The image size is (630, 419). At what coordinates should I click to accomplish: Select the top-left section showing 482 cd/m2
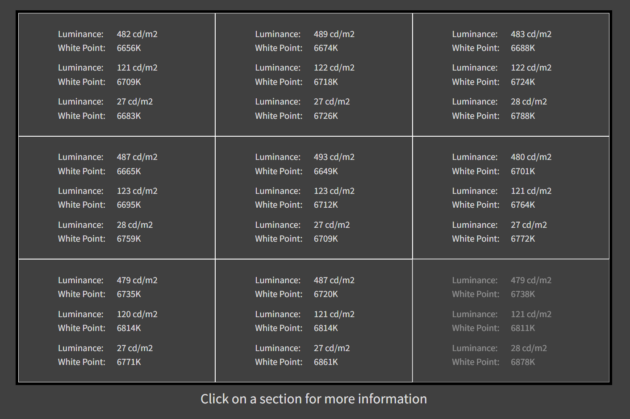coord(116,74)
